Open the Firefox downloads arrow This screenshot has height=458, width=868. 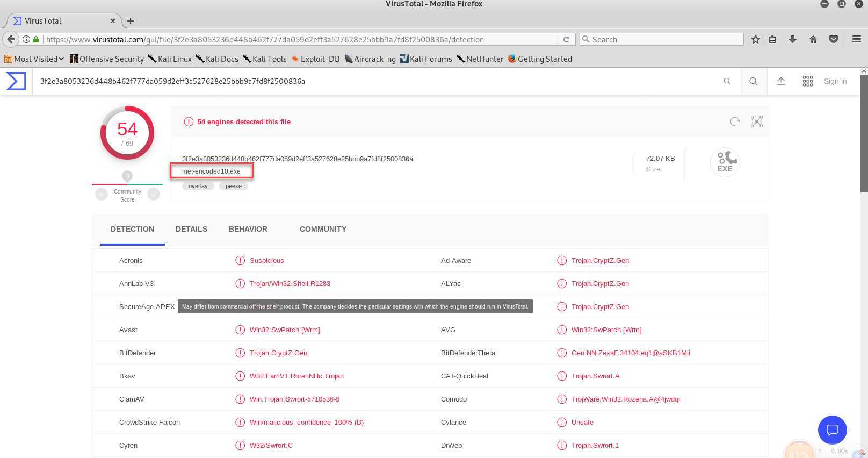[793, 39]
